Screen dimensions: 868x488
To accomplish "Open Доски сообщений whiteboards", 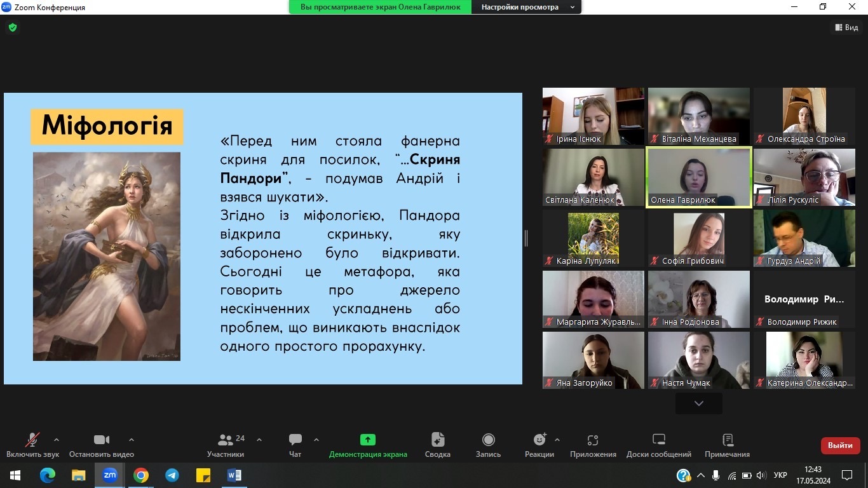I will click(659, 445).
